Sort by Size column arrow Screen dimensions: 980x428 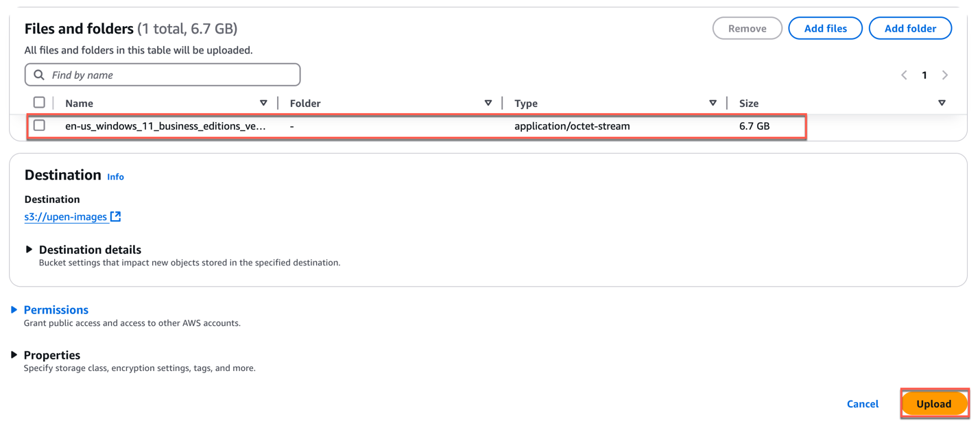click(942, 103)
